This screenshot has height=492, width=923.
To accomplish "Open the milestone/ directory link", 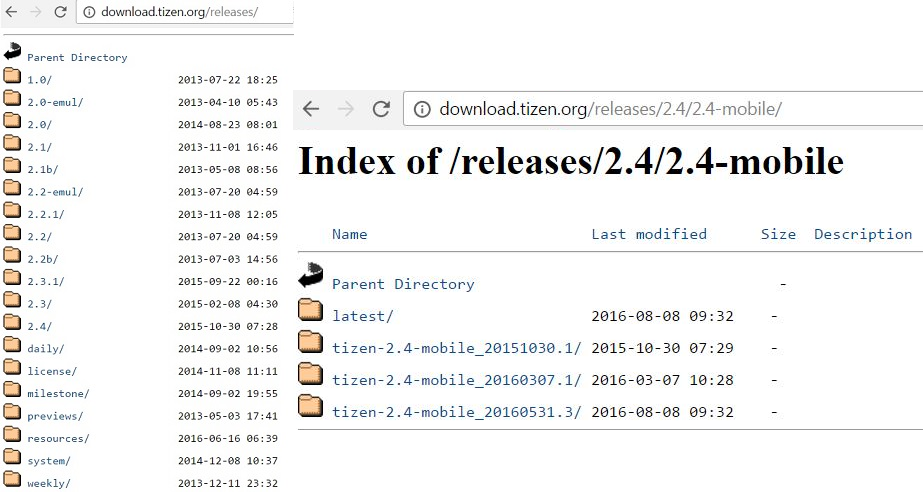I will [58, 394].
